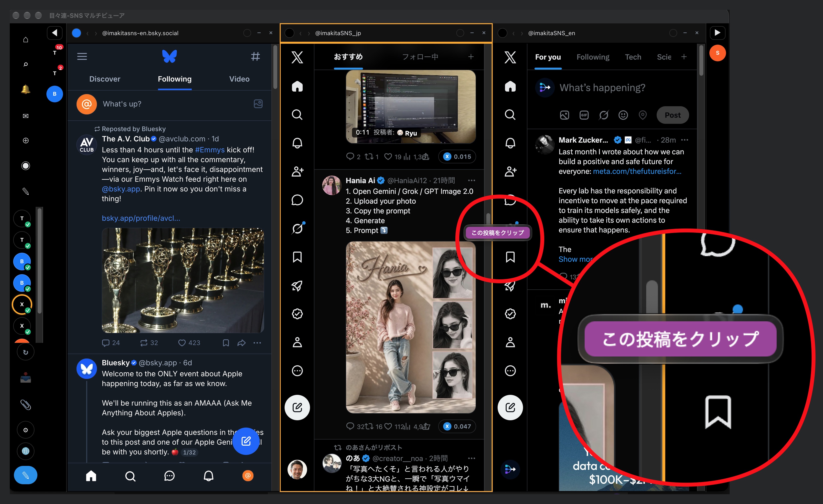
Task: Open settings via the gear icon in the left sidebar
Action: [26, 430]
